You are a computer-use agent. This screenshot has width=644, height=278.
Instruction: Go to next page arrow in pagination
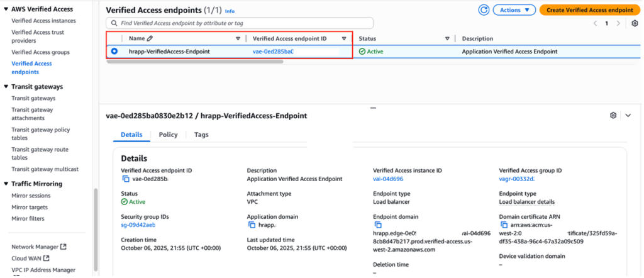click(x=618, y=23)
